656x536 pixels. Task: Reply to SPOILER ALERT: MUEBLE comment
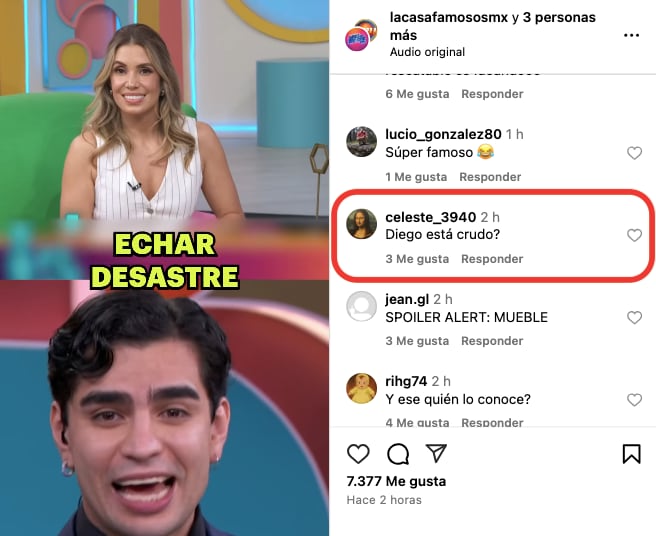coord(492,341)
